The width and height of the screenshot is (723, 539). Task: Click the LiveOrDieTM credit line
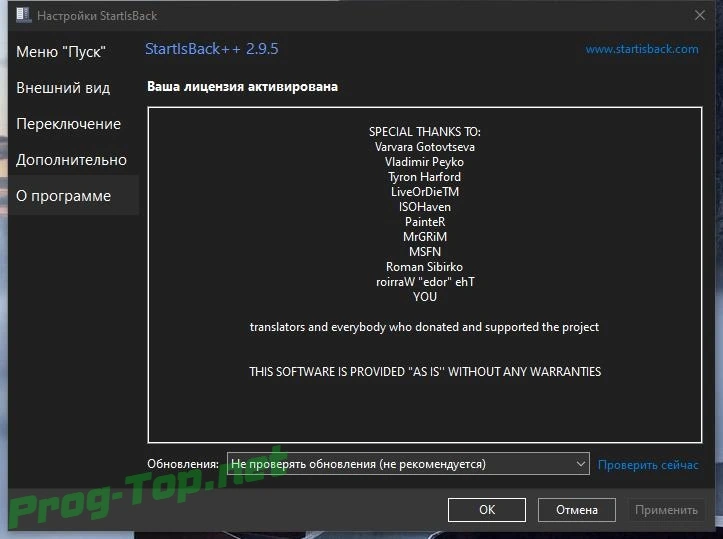click(425, 192)
